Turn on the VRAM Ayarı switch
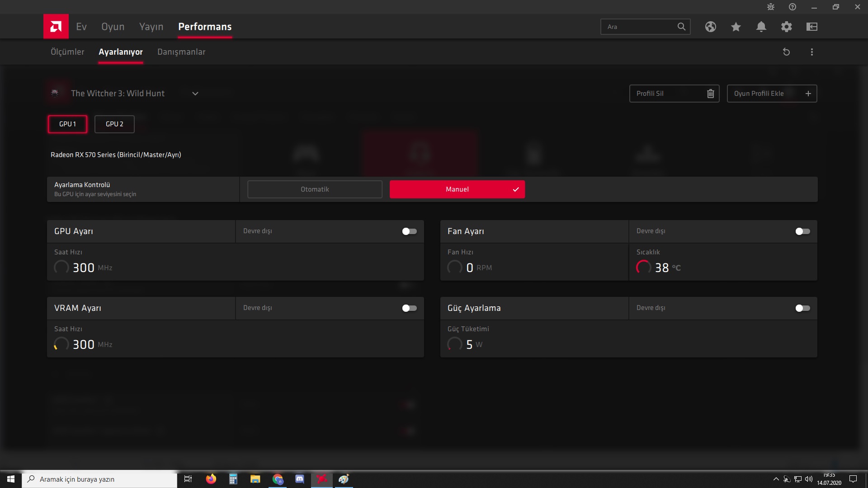 (x=409, y=308)
